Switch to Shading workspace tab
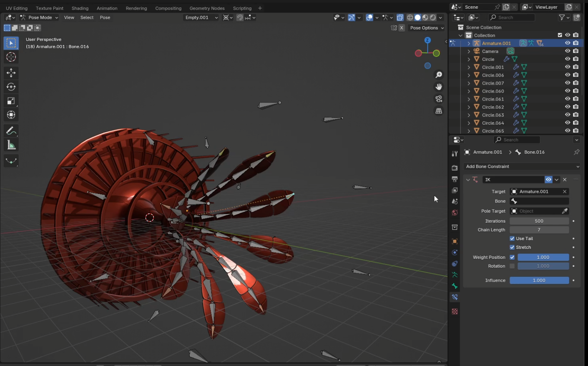The width and height of the screenshot is (588, 366). [x=80, y=8]
